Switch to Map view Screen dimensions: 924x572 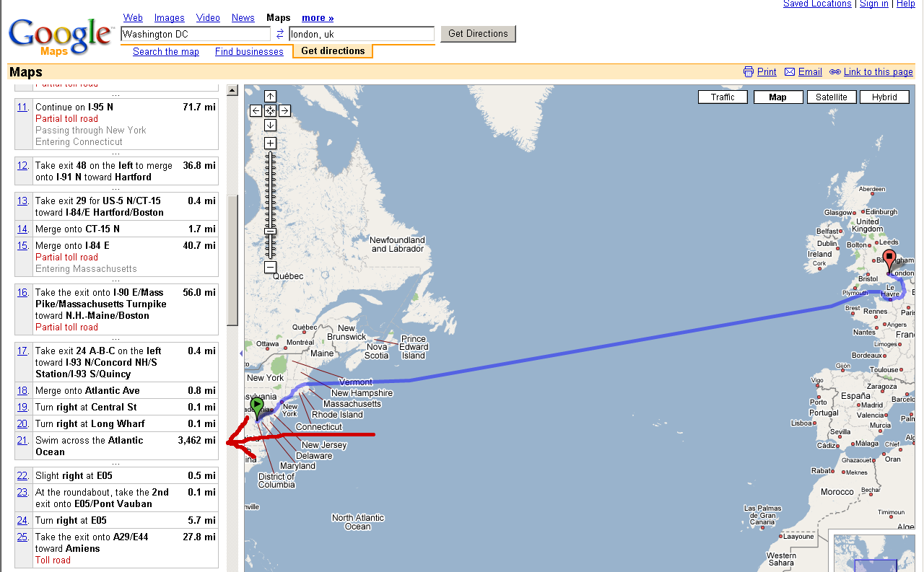778,97
